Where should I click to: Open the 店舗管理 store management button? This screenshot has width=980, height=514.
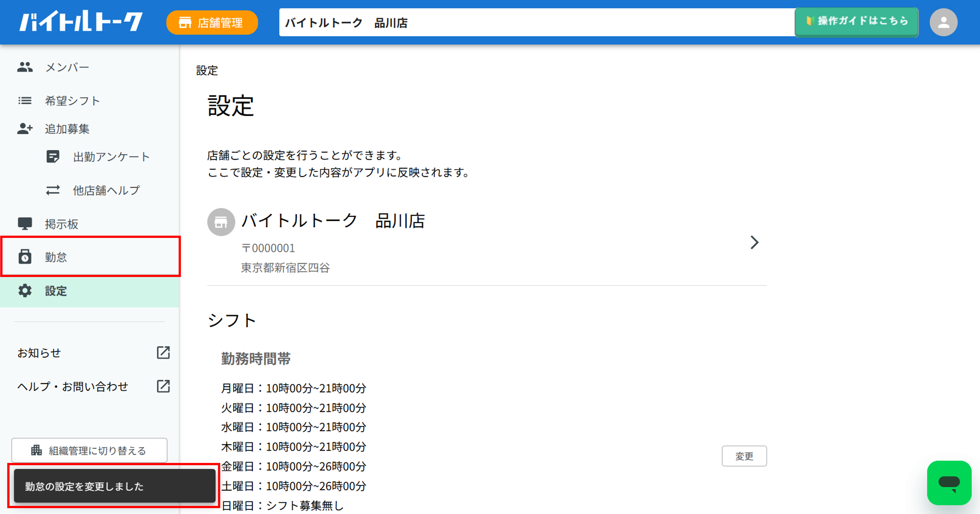[212, 23]
